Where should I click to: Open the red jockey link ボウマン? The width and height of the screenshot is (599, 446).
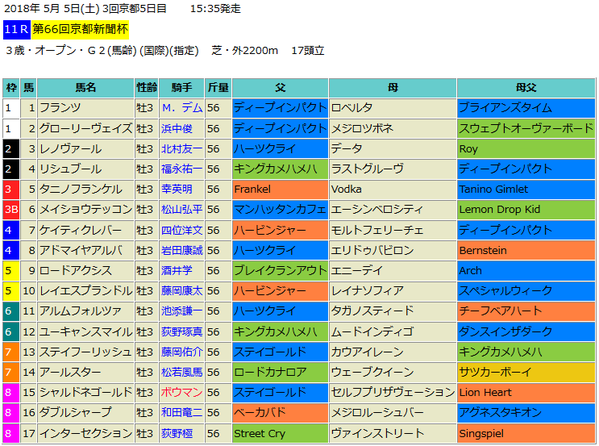point(182,392)
